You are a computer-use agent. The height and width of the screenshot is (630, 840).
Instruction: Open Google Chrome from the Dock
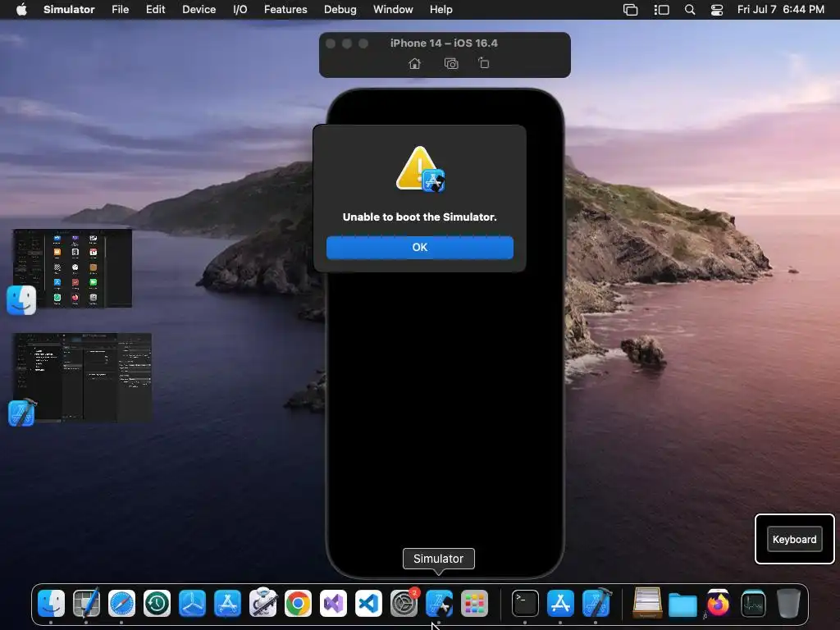299,603
